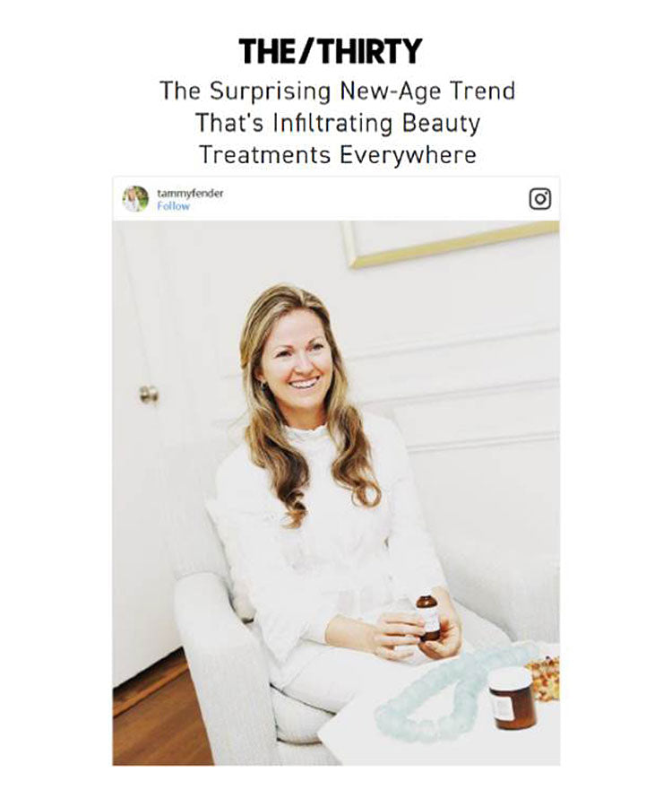
Task: Click headline line 'Treatments Everywhere'
Action: click(x=338, y=154)
